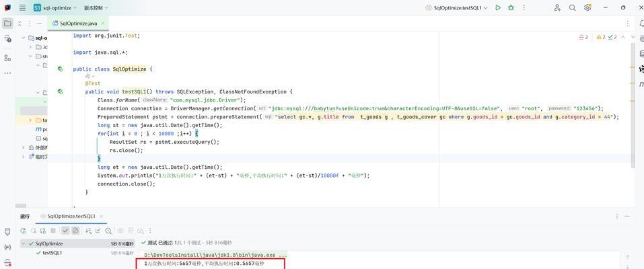Open IDE settings gear icon
Image resolution: width=644 pixels, height=269 pixels.
point(587,7)
